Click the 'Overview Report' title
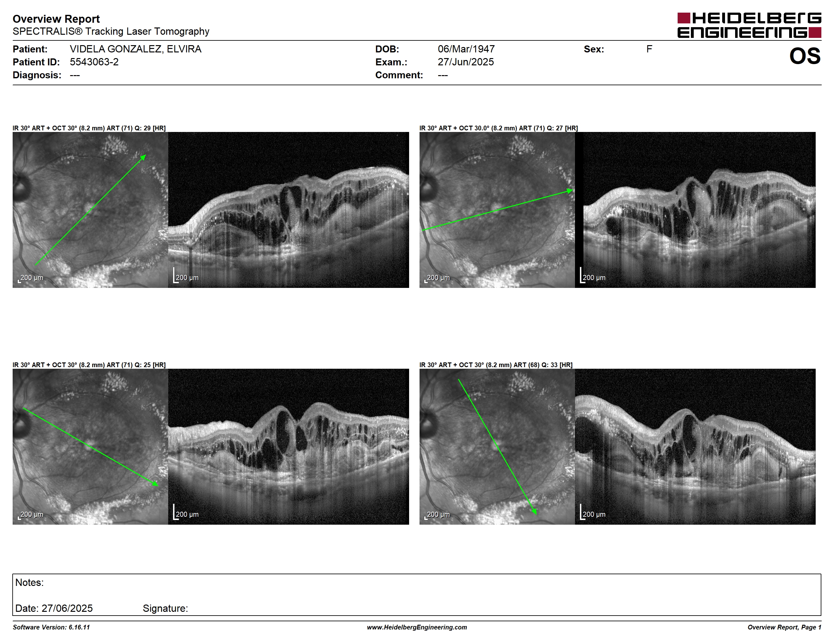 (56, 19)
